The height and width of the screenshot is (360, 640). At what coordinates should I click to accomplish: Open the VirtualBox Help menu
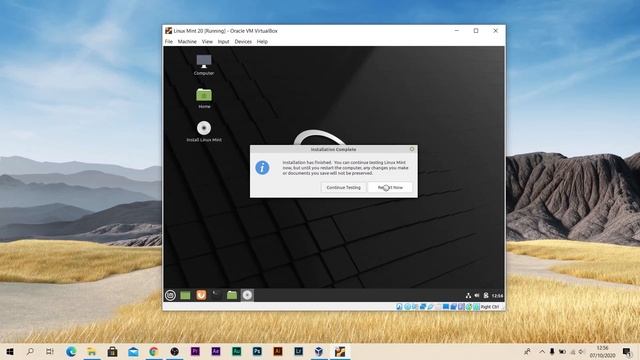pos(262,42)
